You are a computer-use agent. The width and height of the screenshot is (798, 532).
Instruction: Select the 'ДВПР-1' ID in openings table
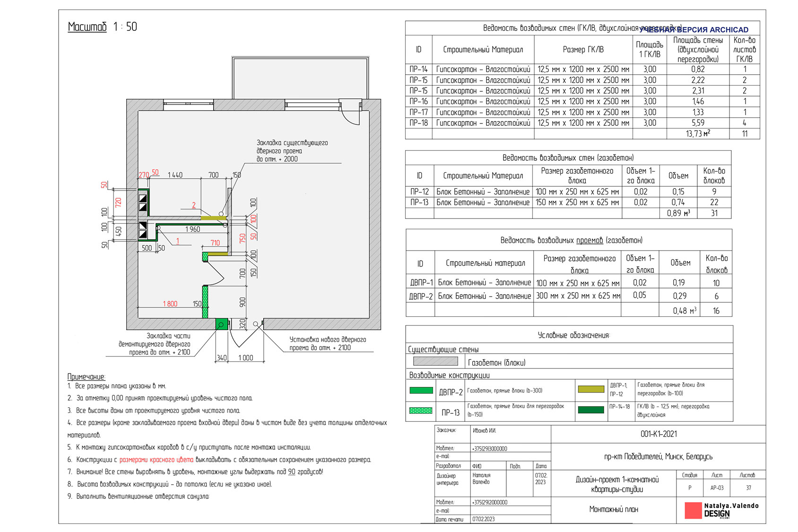pyautogui.click(x=421, y=283)
